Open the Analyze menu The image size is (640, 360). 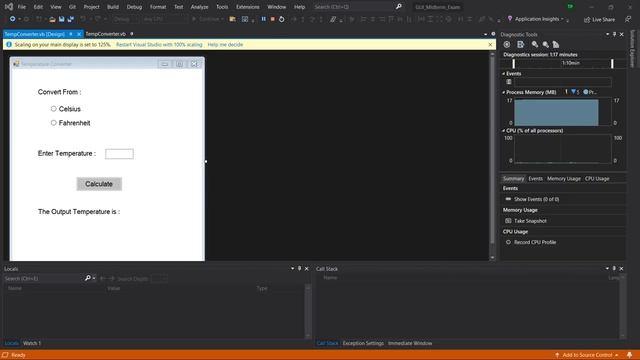coord(200,7)
